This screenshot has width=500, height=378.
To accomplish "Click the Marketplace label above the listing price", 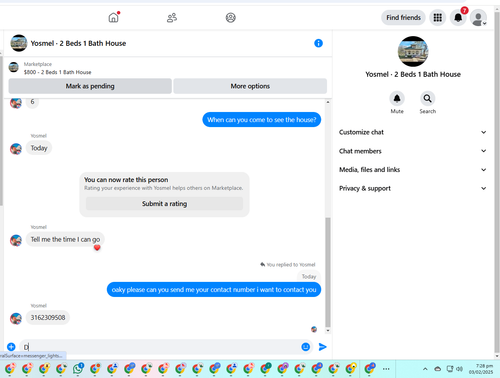I will 38,64.
